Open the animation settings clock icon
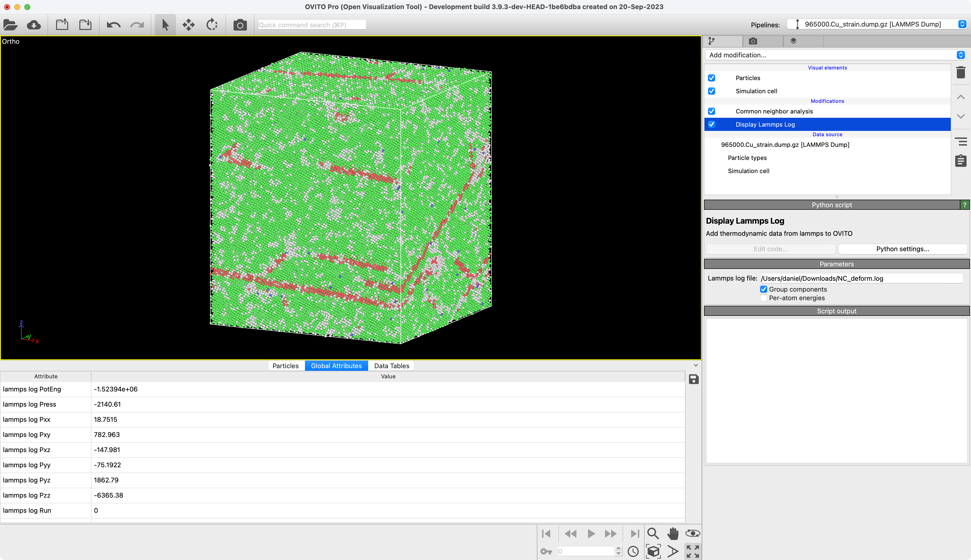The image size is (971, 560). click(633, 552)
